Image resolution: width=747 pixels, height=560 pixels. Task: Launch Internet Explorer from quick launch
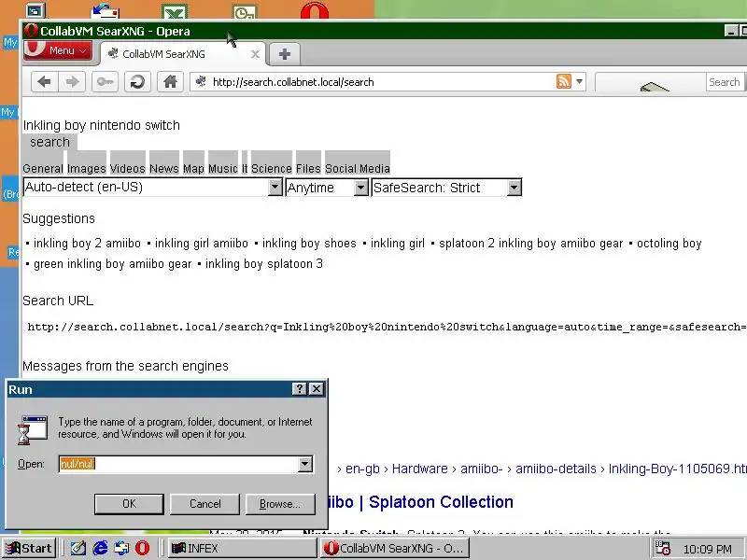coord(100,548)
